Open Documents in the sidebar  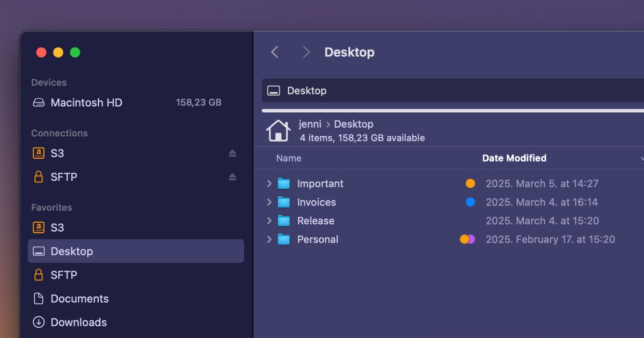[136, 298]
